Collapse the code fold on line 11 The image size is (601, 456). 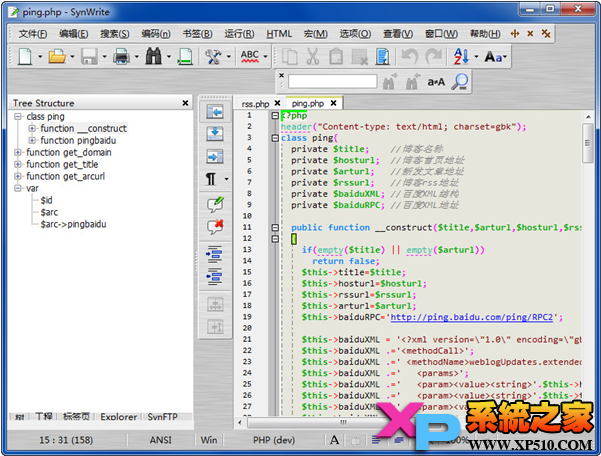click(275, 227)
